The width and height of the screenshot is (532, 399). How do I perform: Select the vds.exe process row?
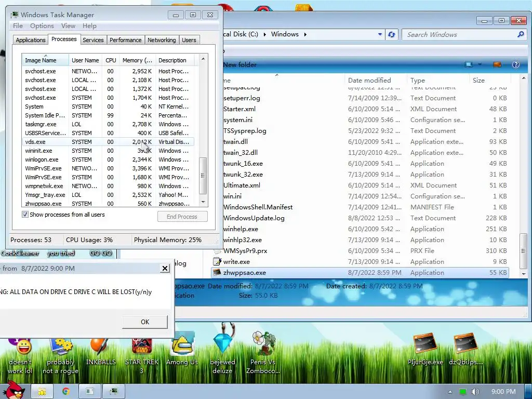[x=108, y=142]
